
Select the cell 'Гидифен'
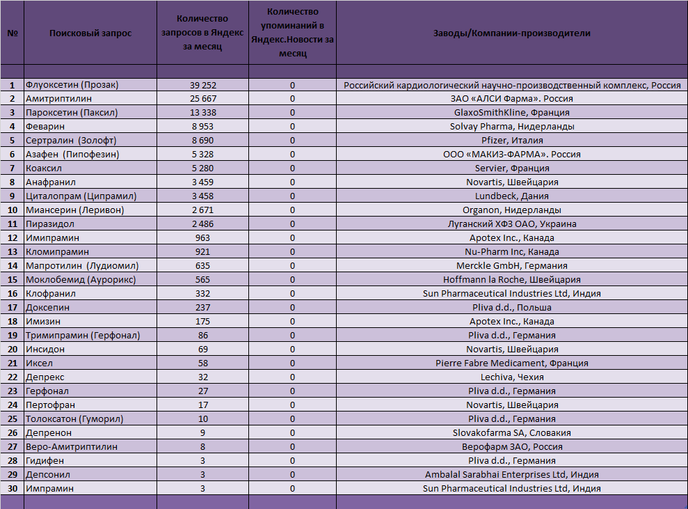(x=90, y=461)
